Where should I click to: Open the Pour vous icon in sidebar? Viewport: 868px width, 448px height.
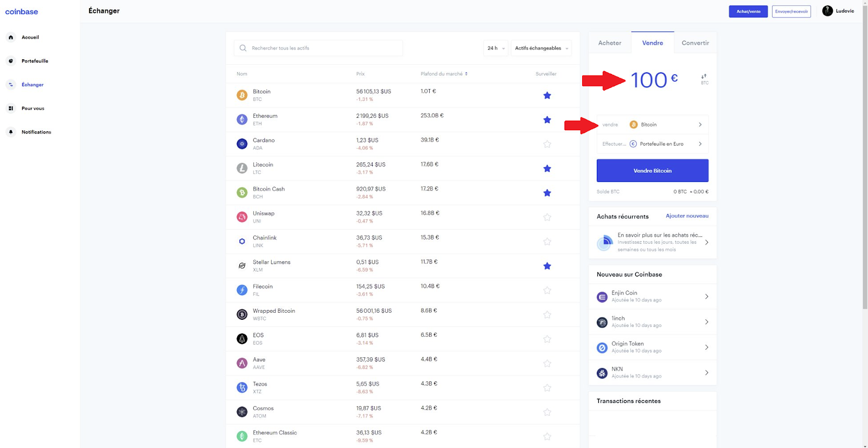11,108
